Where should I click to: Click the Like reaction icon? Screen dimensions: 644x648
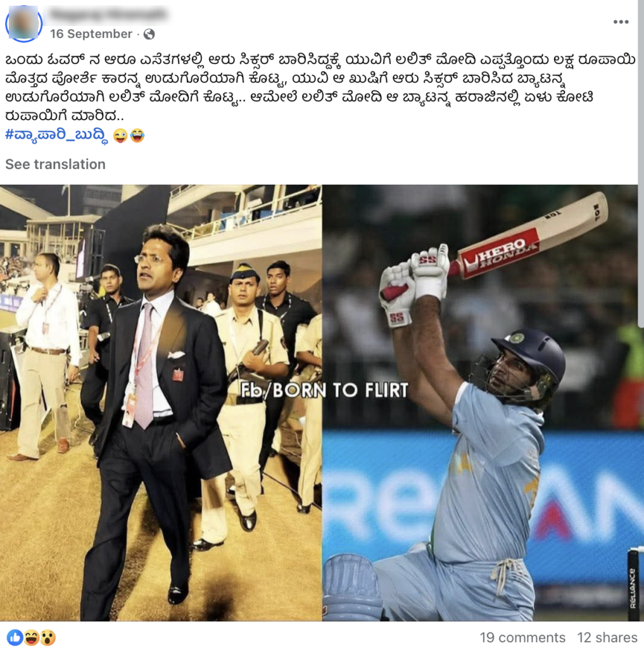click(15, 637)
